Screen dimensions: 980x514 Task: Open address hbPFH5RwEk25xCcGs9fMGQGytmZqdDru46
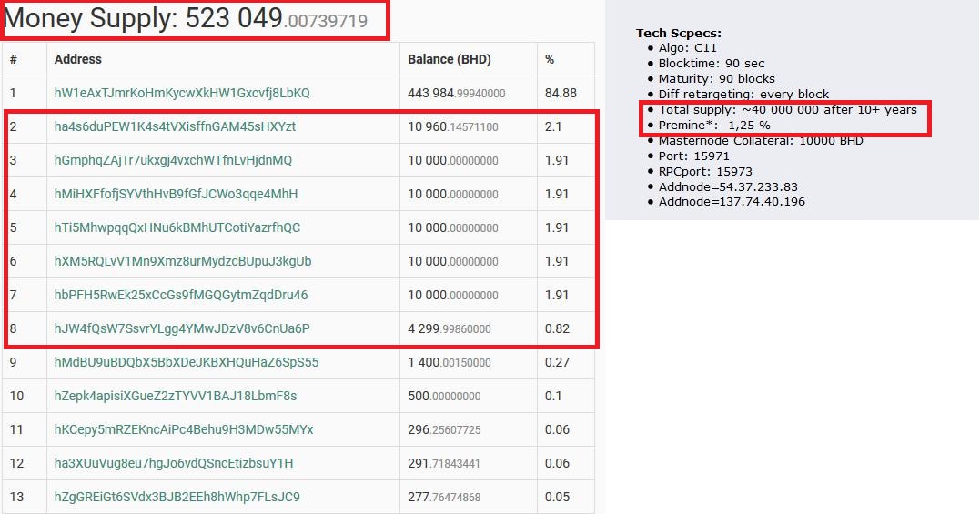(x=181, y=296)
